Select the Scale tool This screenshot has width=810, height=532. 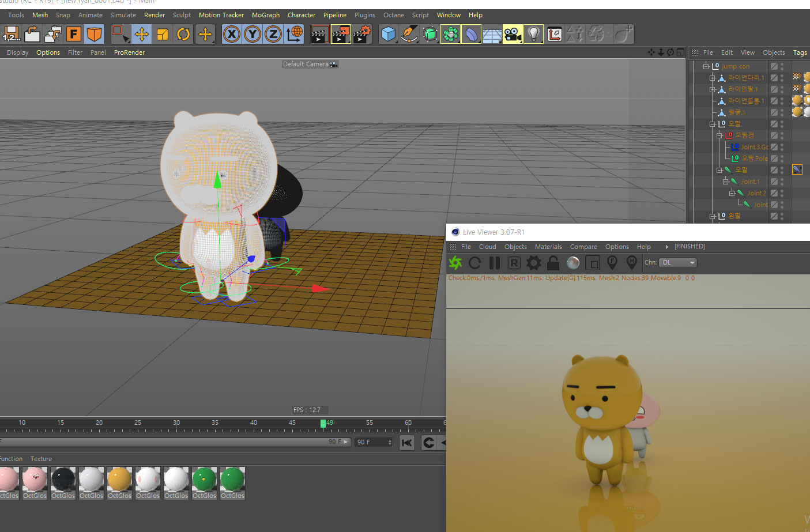coord(163,35)
